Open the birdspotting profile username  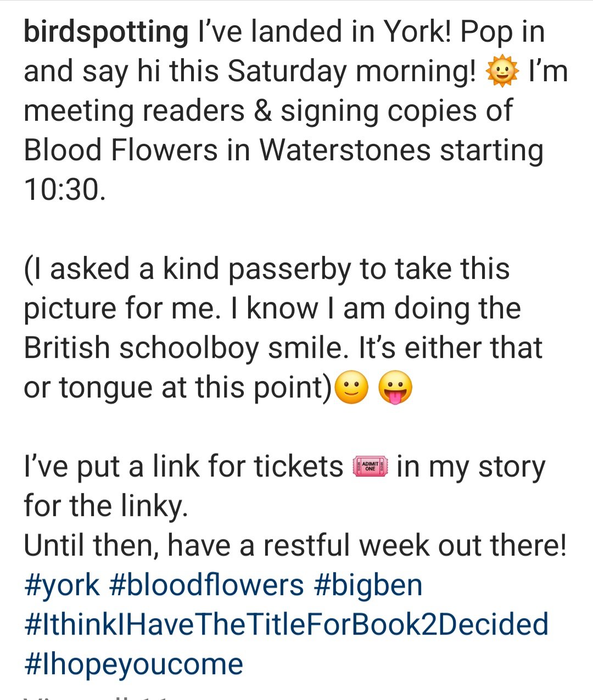[106, 33]
